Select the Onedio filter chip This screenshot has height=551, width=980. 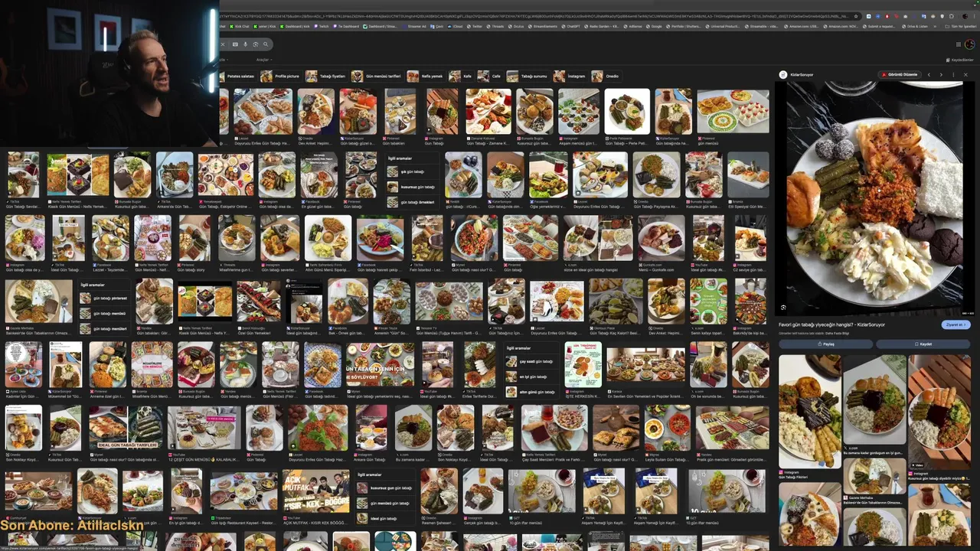coord(606,77)
